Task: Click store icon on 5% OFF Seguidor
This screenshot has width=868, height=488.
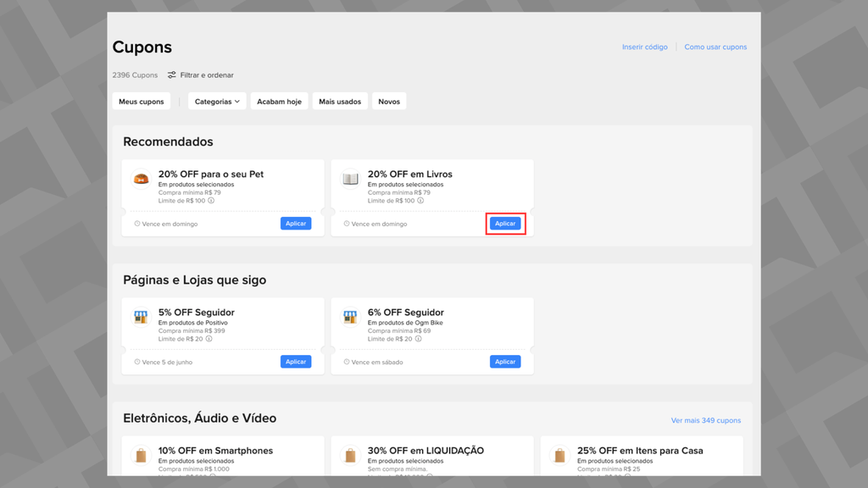Action: coord(142,317)
